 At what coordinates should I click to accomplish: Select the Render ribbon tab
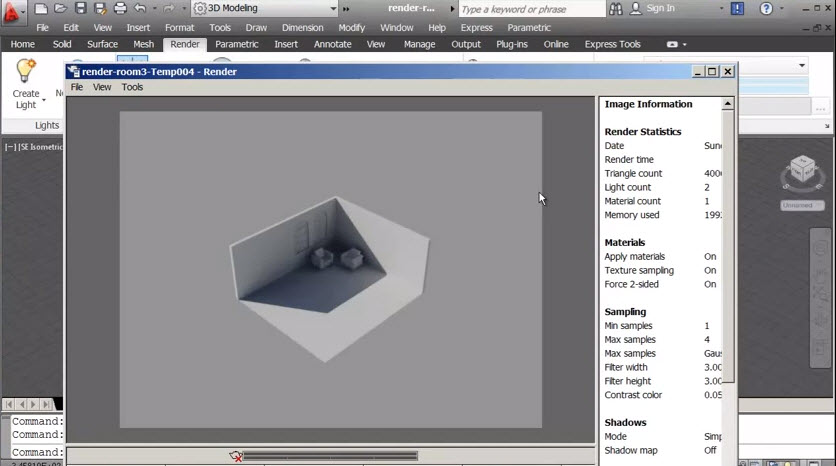[x=185, y=44]
